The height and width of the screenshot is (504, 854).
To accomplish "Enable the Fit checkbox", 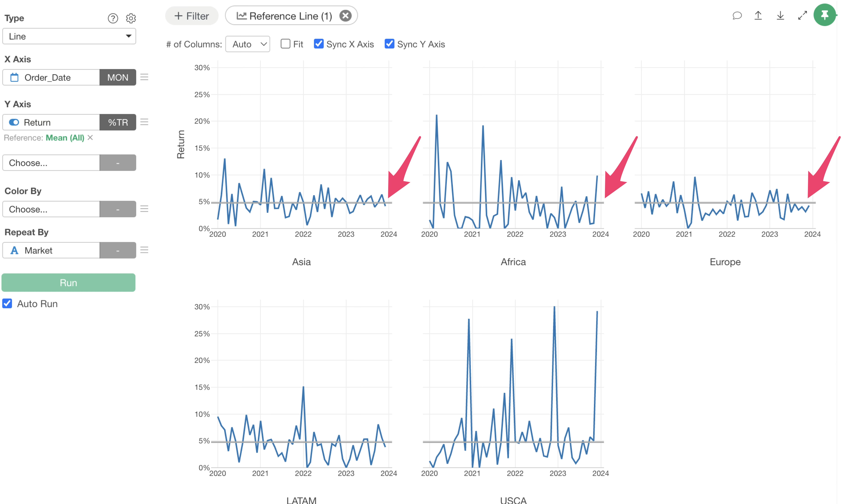I will tap(285, 44).
